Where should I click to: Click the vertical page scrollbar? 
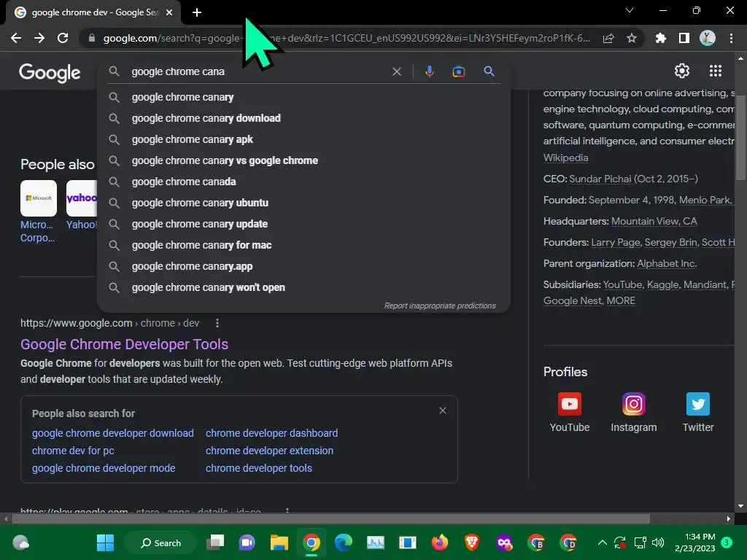(740, 138)
